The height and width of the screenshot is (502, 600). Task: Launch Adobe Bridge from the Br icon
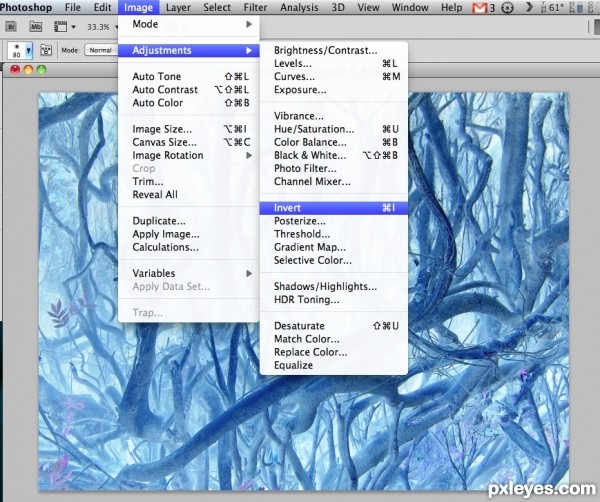tap(11, 26)
